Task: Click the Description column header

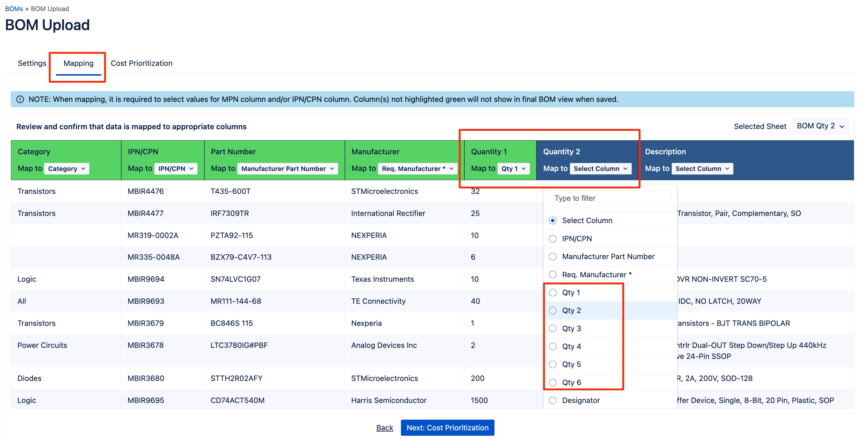Action: (665, 152)
